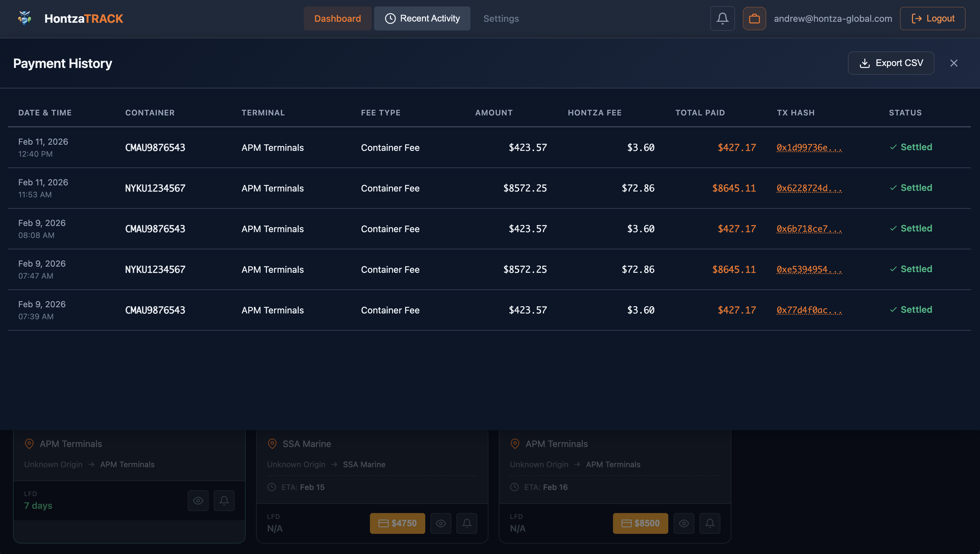Sort by Status column header
Screen dimensions: 980x554
(905, 112)
